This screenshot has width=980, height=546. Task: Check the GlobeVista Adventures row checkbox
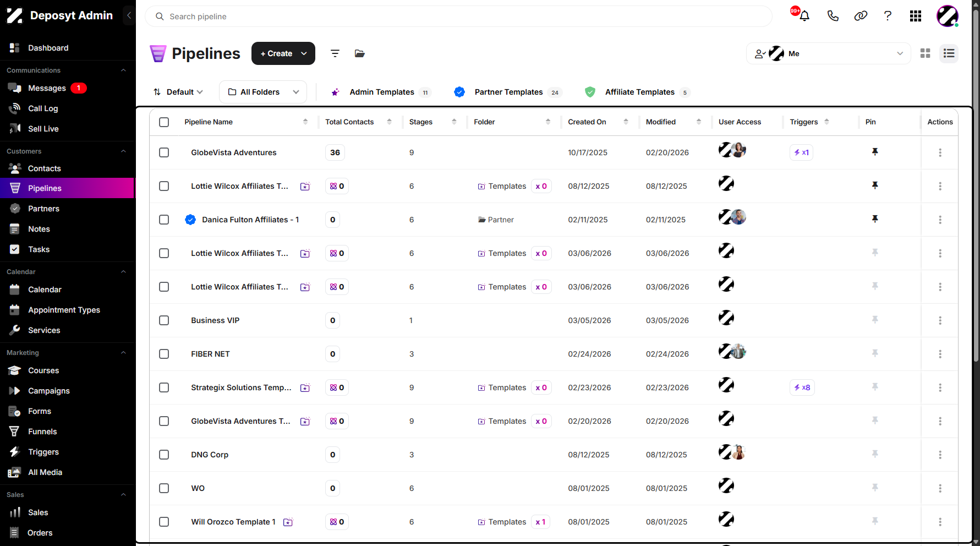point(164,152)
